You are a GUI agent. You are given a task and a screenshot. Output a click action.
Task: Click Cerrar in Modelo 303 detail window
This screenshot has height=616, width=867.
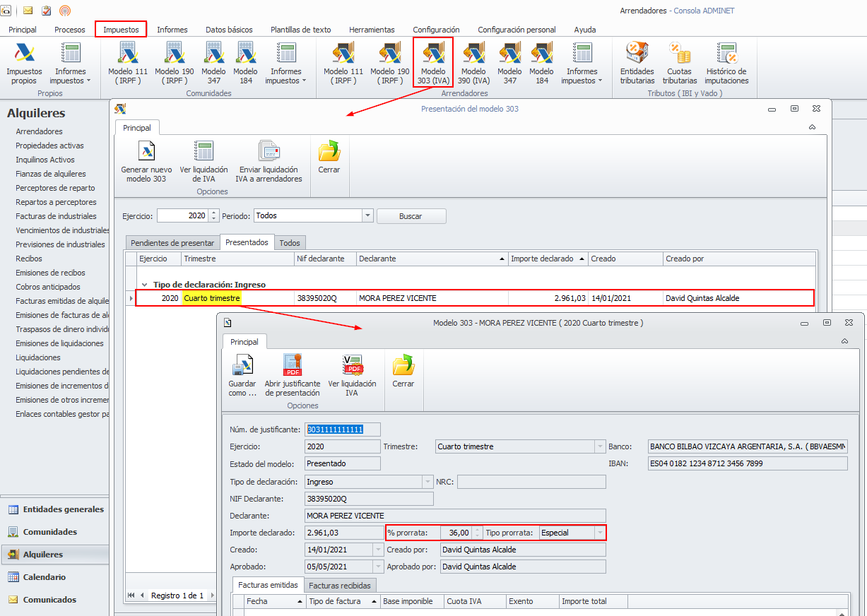pyautogui.click(x=403, y=372)
